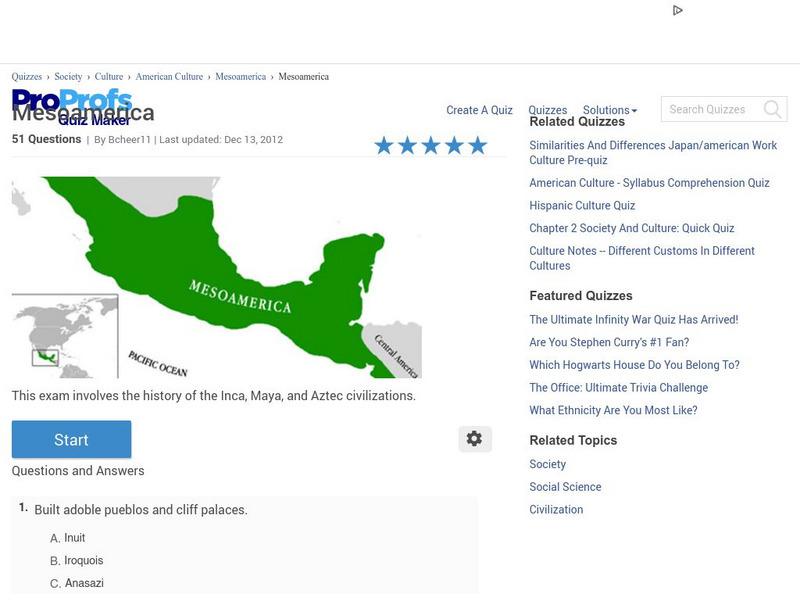Go to Quizzes breadcrumb
800x594 pixels.
(27, 77)
